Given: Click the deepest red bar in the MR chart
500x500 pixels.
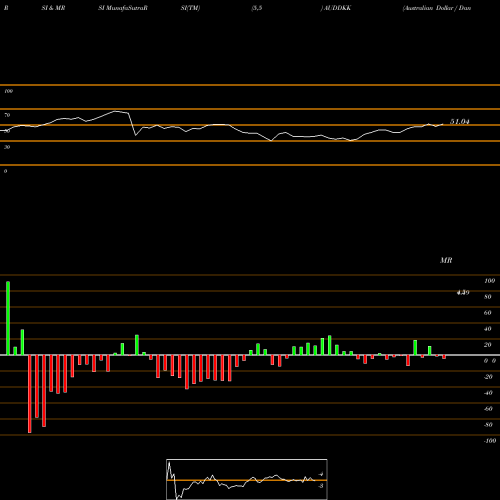Looking at the screenshot, I should click(30, 394).
